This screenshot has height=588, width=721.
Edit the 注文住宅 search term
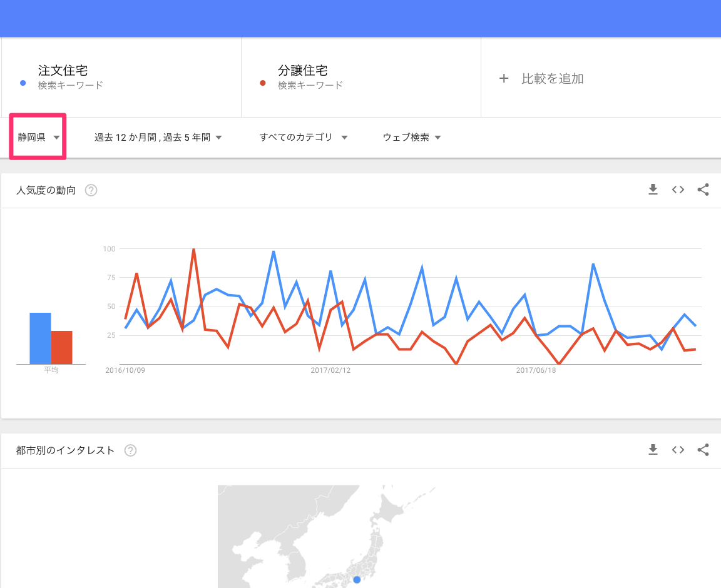coord(63,71)
